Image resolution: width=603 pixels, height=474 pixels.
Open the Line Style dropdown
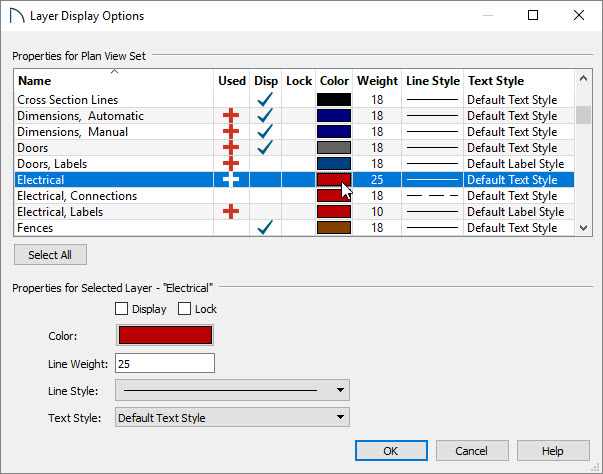(232, 390)
